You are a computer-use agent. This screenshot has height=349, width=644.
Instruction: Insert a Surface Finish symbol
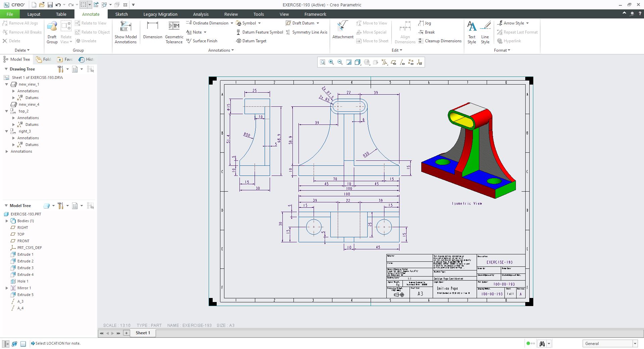(202, 41)
